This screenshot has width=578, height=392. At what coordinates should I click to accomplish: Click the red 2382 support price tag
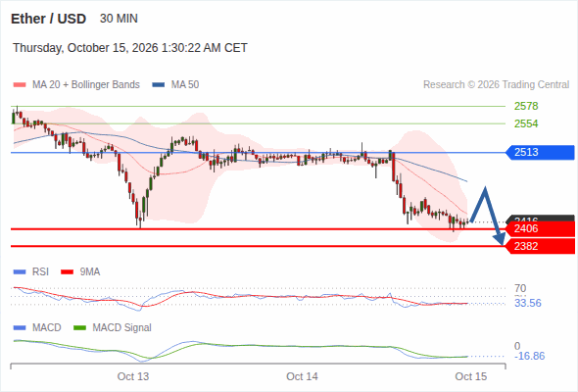540,246
